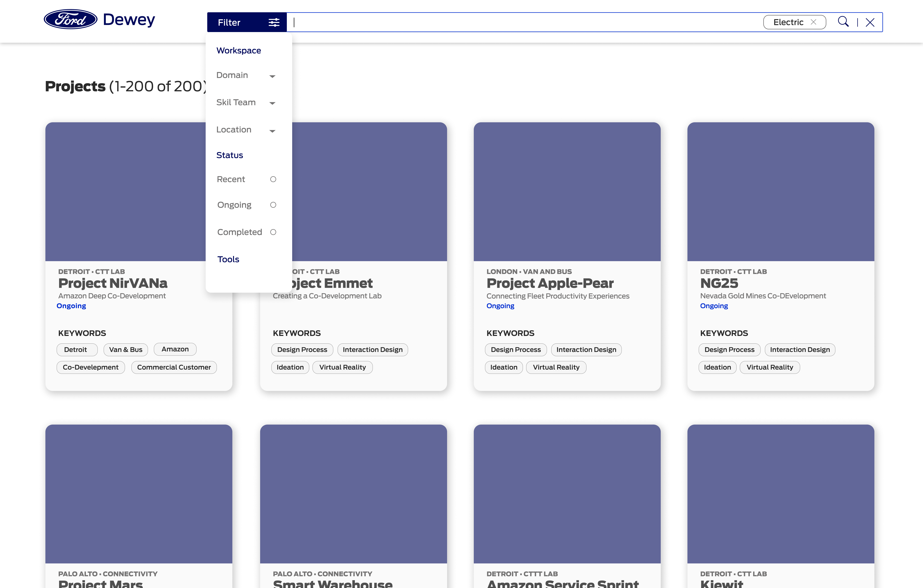Click the Commercial Customer keyword tag
This screenshot has height=588, width=923.
click(174, 367)
